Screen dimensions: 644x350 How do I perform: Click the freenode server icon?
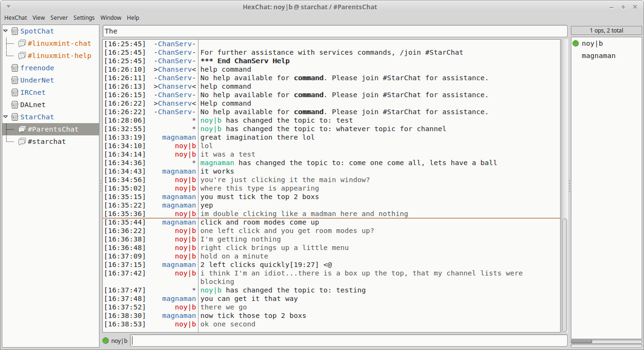tap(15, 68)
